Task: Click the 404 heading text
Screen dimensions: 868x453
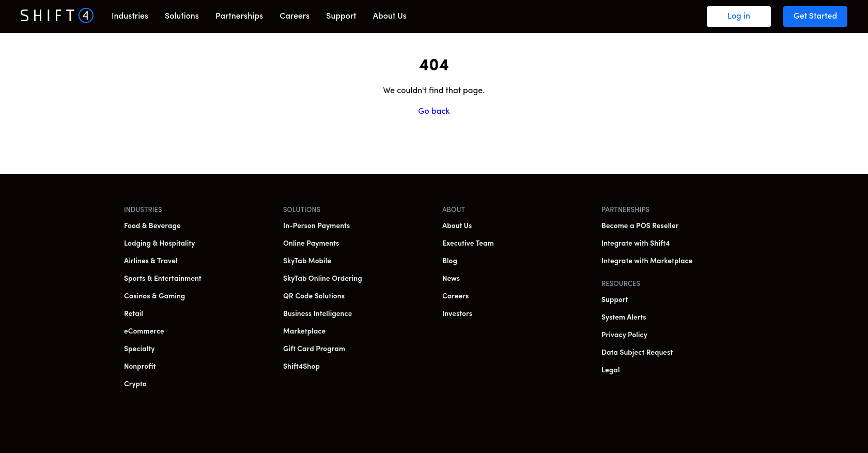Action: pos(434,65)
